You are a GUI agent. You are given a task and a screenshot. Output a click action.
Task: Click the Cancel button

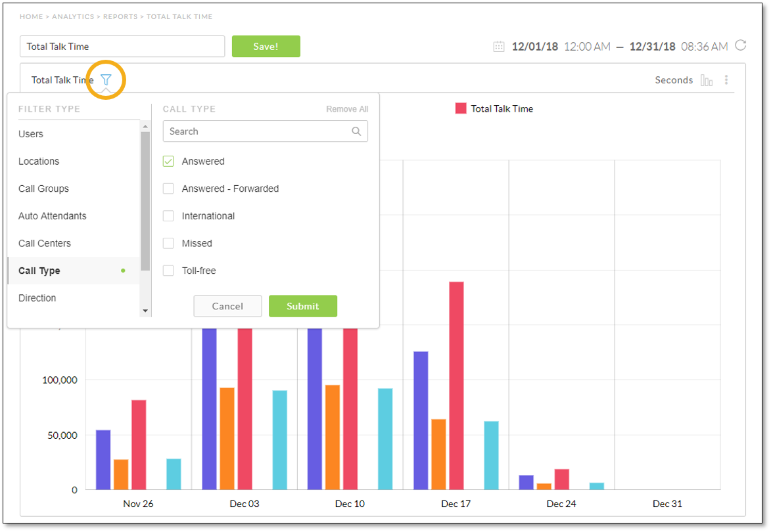[227, 306]
